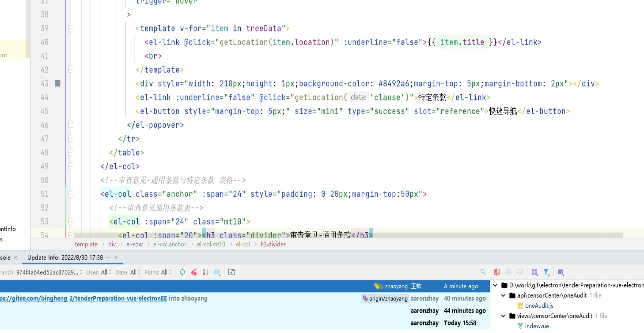Click the 快速导航 text on line 45
The width and height of the screenshot is (644, 333).
[x=503, y=111]
